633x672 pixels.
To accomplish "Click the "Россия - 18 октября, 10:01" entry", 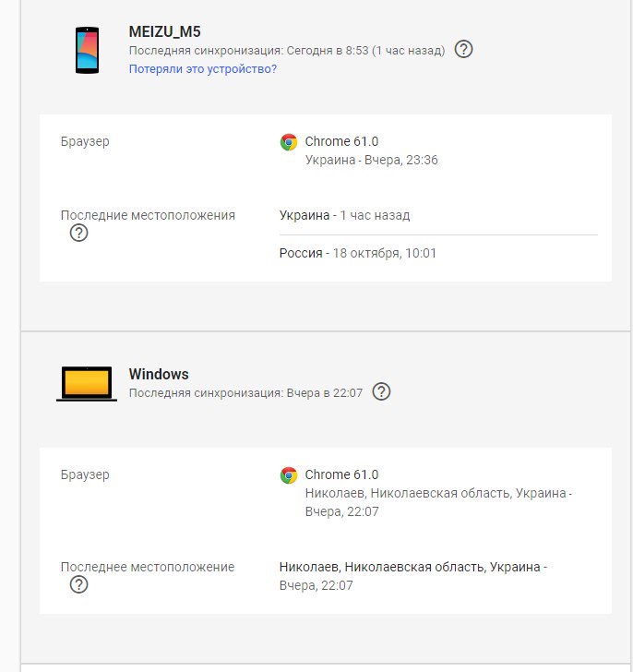I will coord(358,253).
